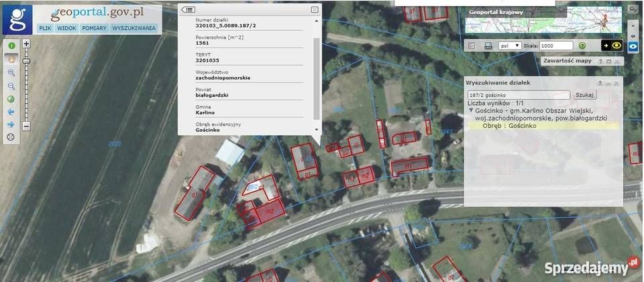Go to previous map view arrow
Viewport: 644px width, 282px height.
click(11, 112)
